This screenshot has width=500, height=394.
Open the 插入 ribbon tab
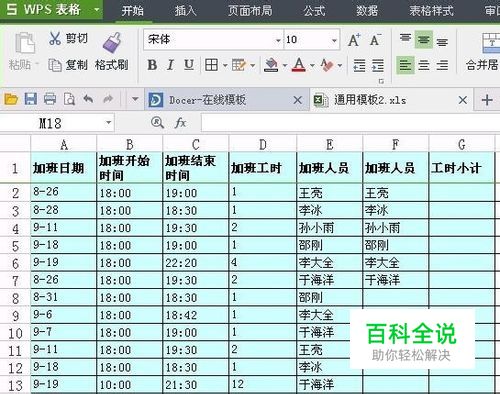click(x=185, y=11)
